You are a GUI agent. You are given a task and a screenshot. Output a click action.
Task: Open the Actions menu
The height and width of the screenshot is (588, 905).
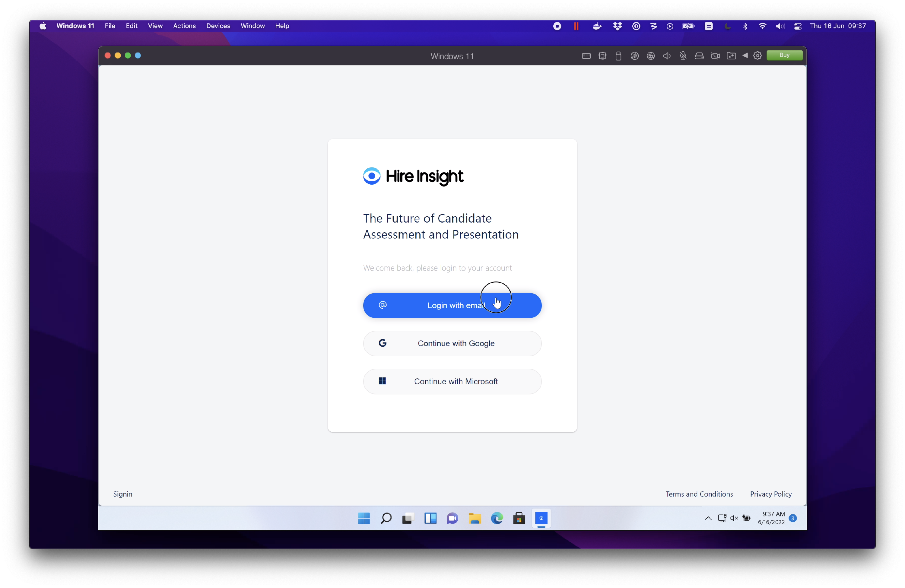pos(184,26)
